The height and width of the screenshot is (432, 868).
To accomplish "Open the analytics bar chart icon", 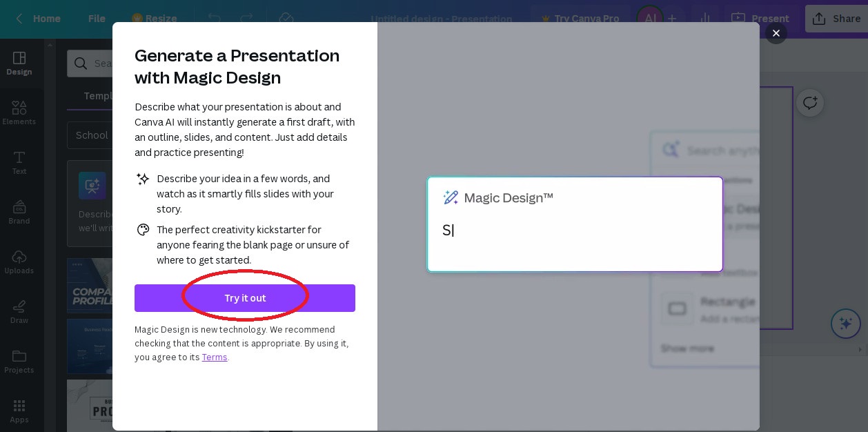I will [x=705, y=19].
